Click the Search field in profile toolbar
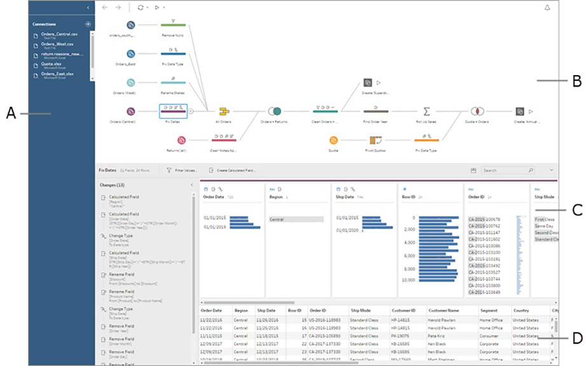Viewport: 588px width, 366px height. tap(508, 171)
